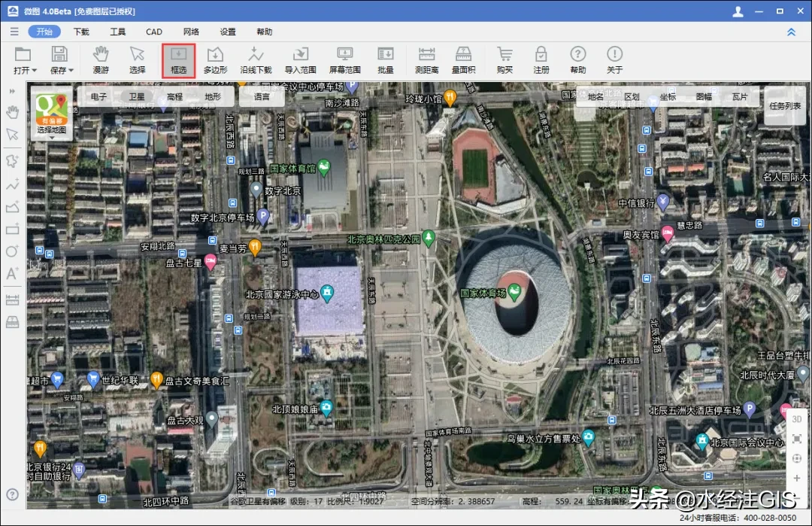Switch to the CAD menu tab
Viewport: 812px width, 526px height.
point(154,32)
